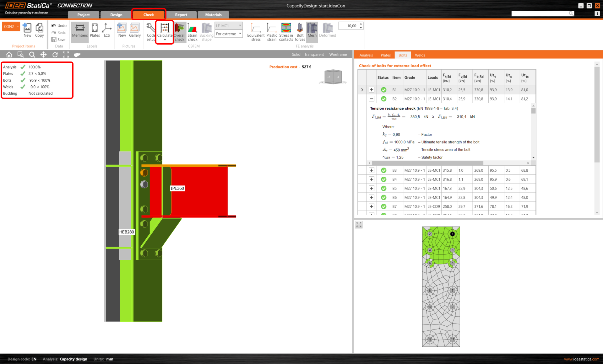Click the Save button

59,40
